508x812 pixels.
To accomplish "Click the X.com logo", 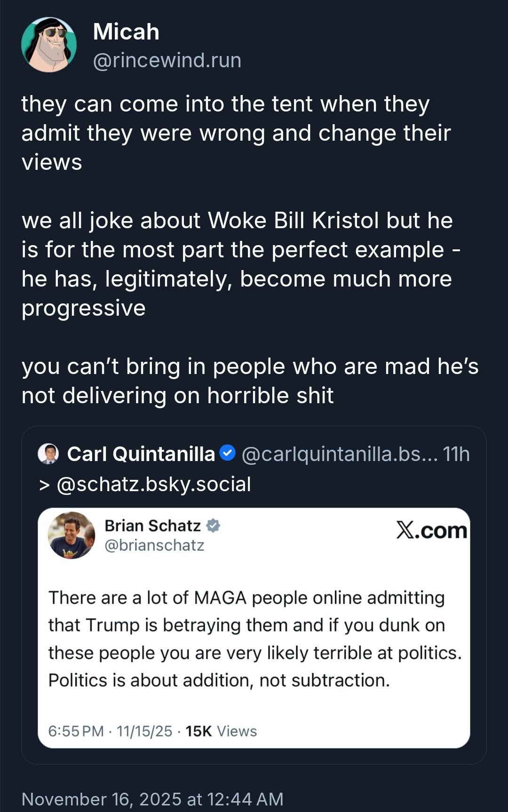I will (431, 530).
